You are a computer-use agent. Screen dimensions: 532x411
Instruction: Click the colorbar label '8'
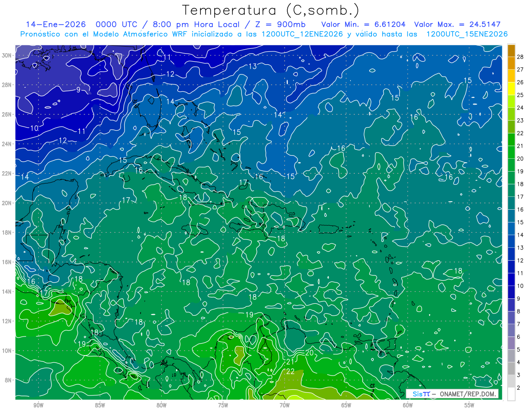[x=519, y=311]
